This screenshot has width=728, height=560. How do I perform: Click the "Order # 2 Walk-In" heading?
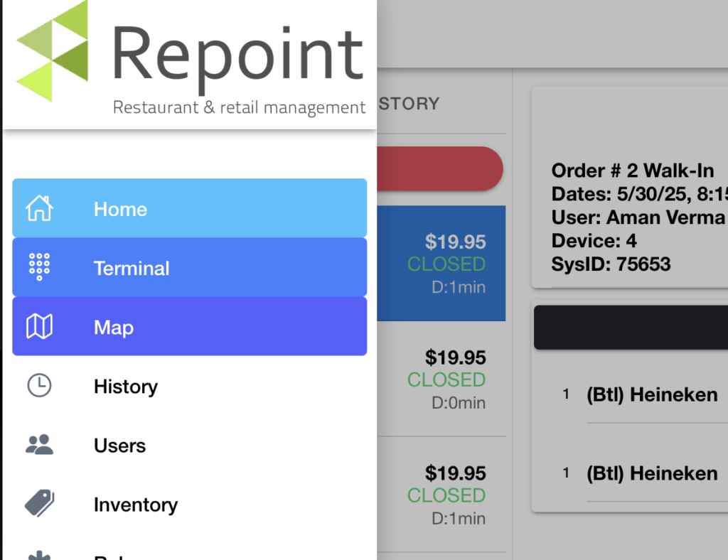tap(632, 171)
